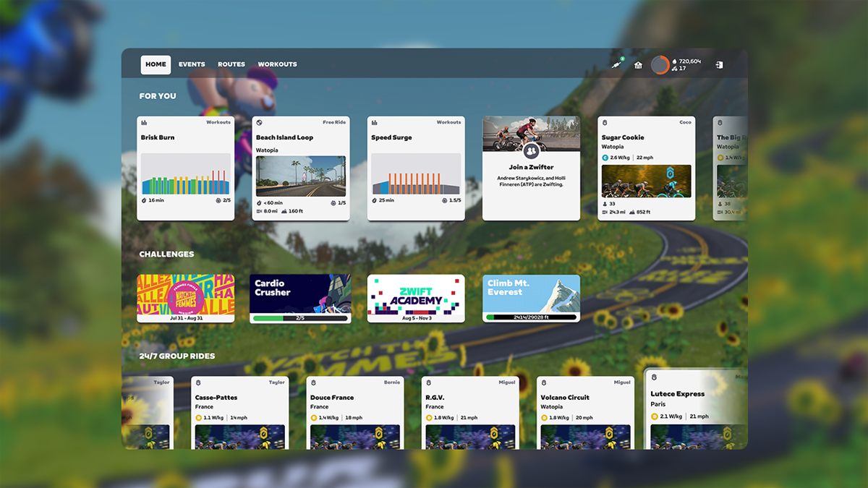Click the Cardio Crusher 2/5 progress bar
The width and height of the screenshot is (868, 488).
click(x=299, y=317)
